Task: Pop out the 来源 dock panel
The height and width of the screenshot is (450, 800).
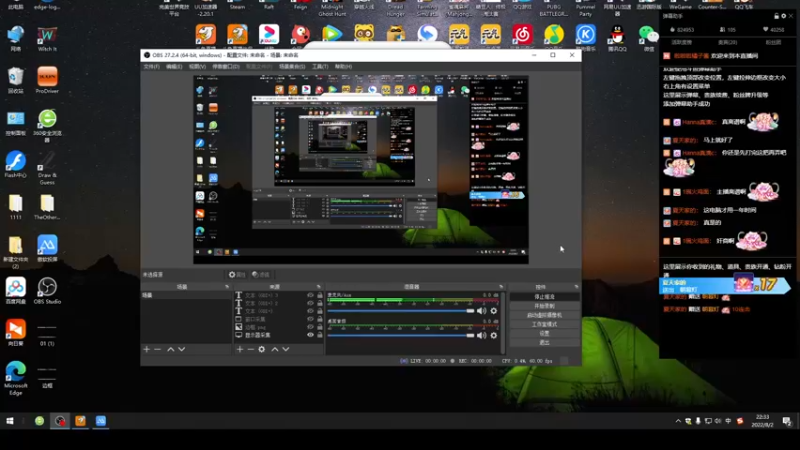Action: click(x=319, y=287)
